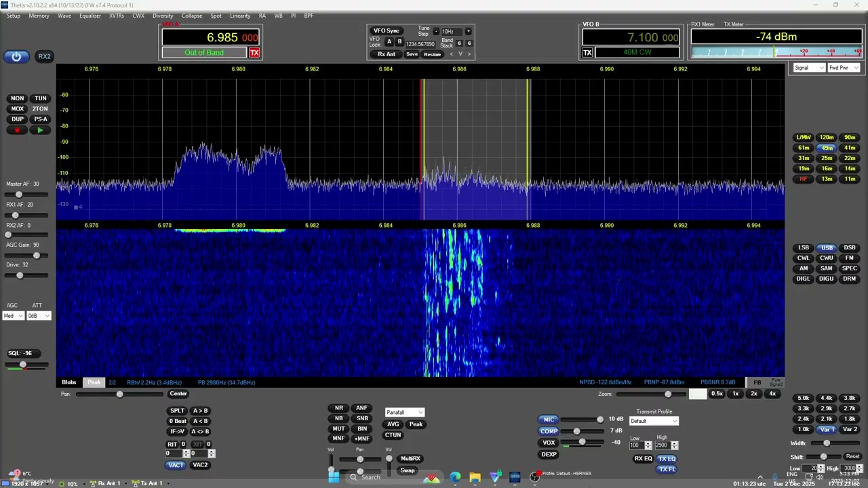This screenshot has width=868, height=488.
Task: Click the green play button
Action: tap(40, 130)
